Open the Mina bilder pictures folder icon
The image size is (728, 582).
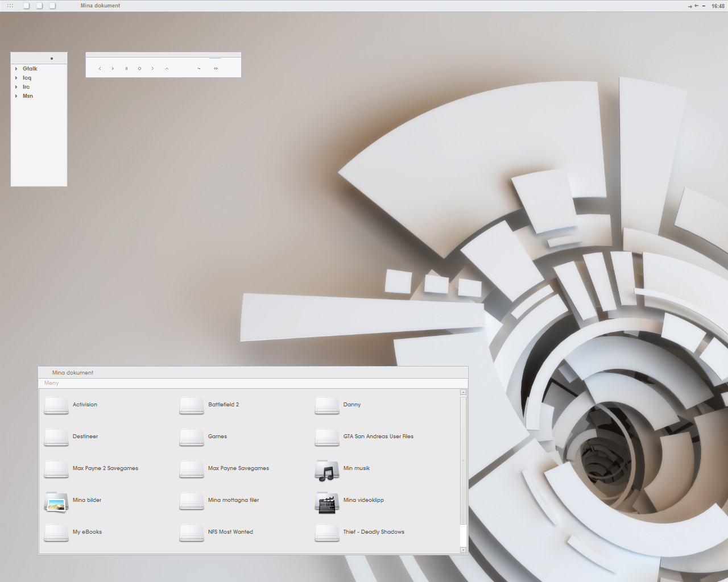point(56,502)
